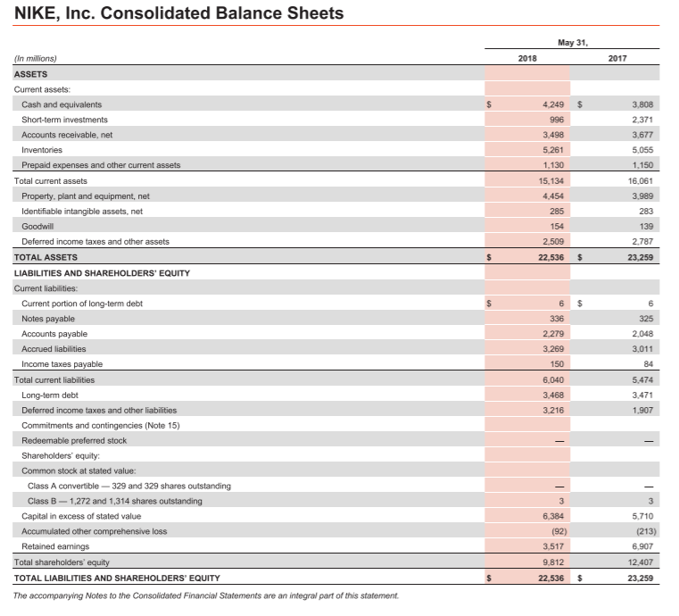Select the 2018 column header
679x616 pixels.
tap(527, 59)
